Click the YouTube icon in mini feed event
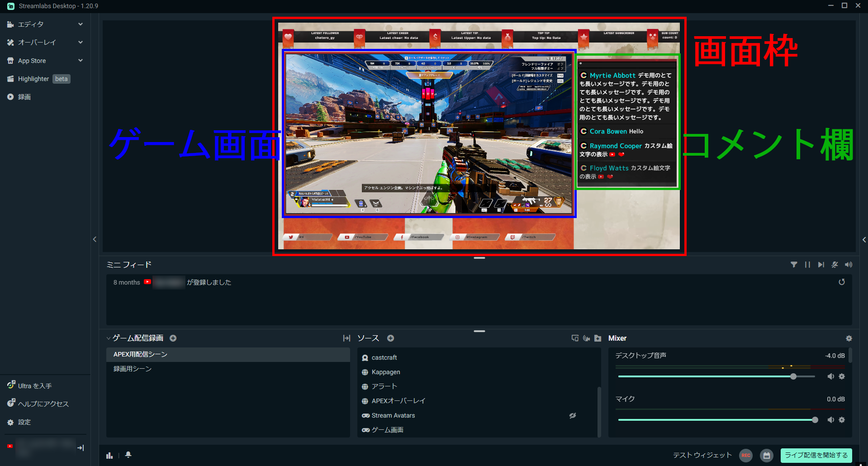This screenshot has height=466, width=868. coord(147,282)
